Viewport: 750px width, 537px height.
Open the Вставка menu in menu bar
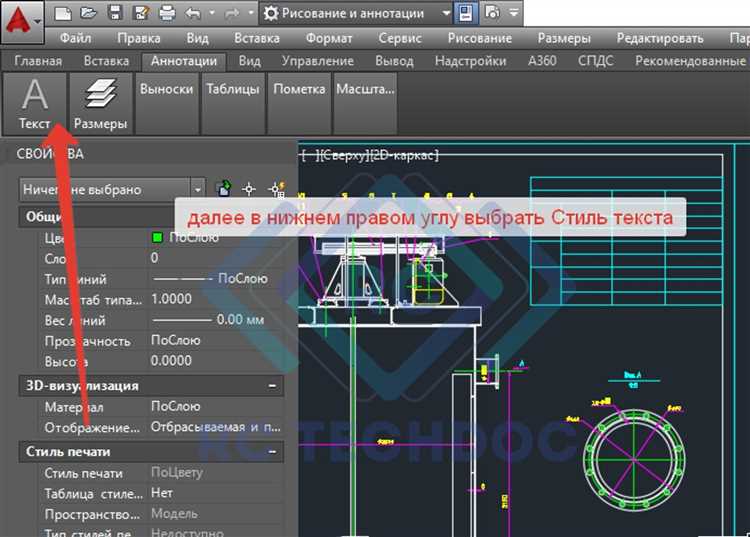pos(257,38)
